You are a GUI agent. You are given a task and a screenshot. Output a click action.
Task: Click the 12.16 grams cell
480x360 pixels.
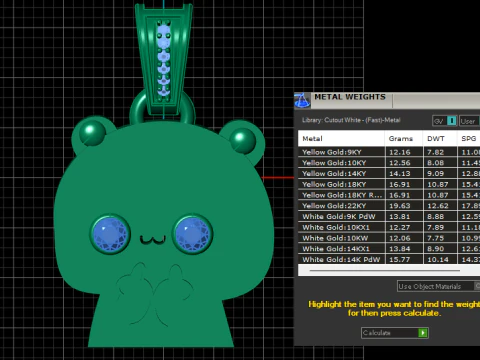[x=404, y=152]
